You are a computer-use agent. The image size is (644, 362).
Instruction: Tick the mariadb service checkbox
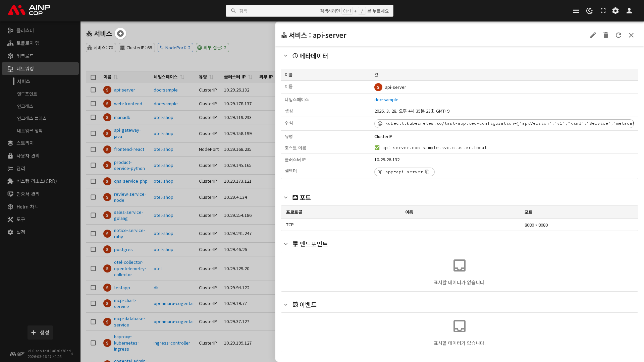coord(93,117)
